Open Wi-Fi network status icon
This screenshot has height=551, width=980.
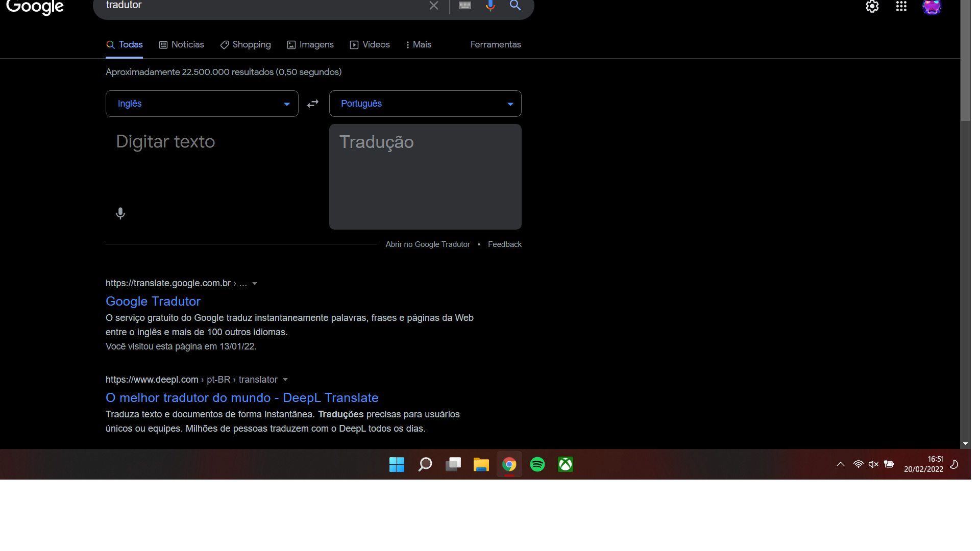[859, 464]
